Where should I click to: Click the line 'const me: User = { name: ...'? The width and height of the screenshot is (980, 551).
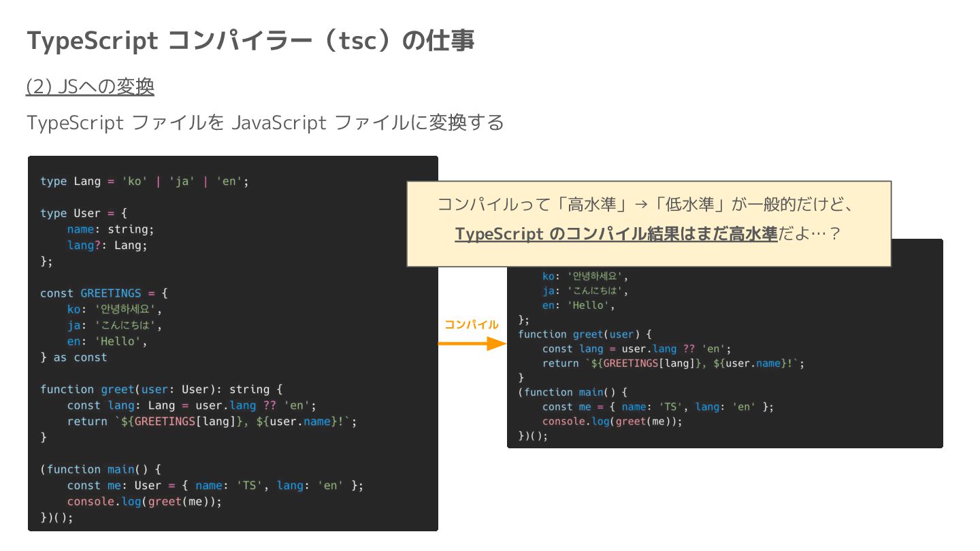[x=216, y=486]
